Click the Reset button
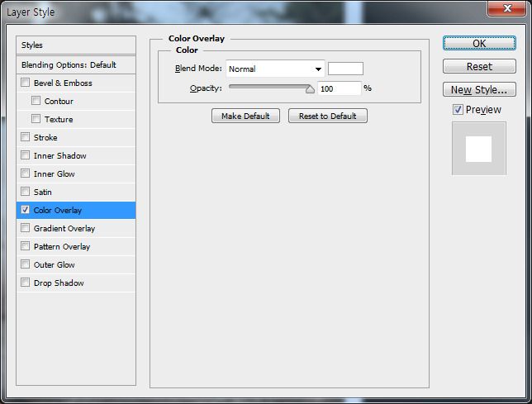The height and width of the screenshot is (404, 532). [x=479, y=66]
